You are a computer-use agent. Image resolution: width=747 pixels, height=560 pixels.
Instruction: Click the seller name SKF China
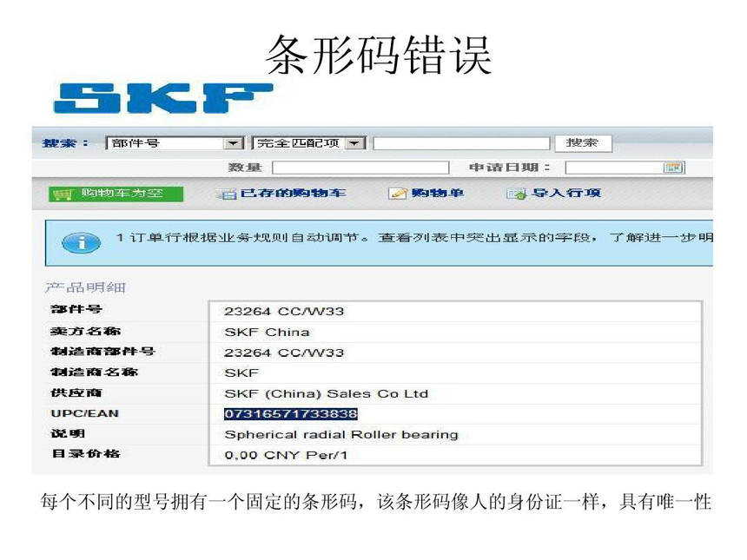[267, 332]
